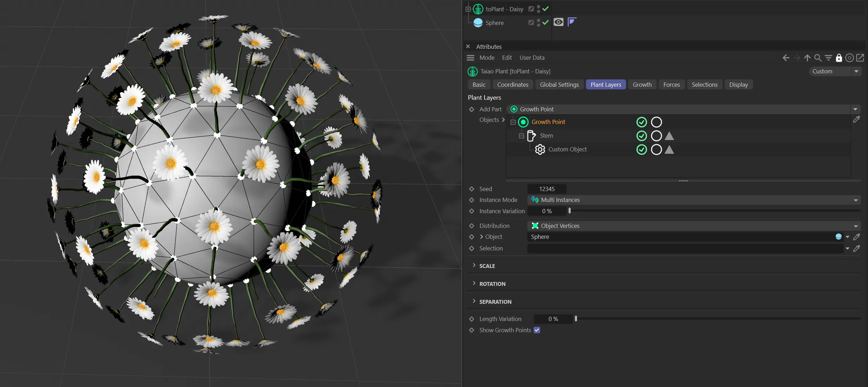Click the Sphere display tag eye icon

558,22
